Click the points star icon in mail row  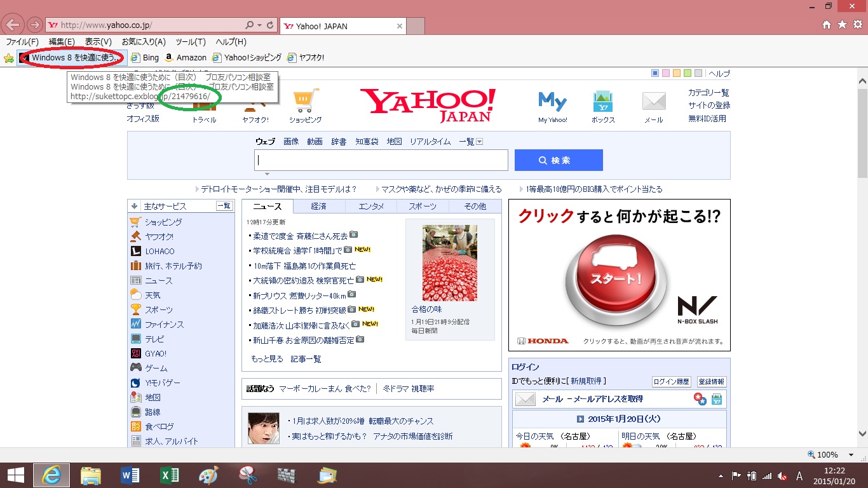700,399
